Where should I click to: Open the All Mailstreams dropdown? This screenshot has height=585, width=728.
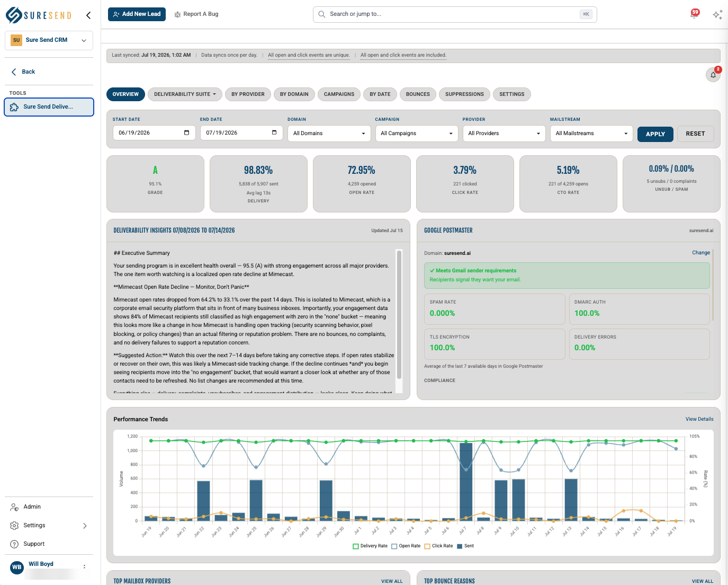point(591,134)
